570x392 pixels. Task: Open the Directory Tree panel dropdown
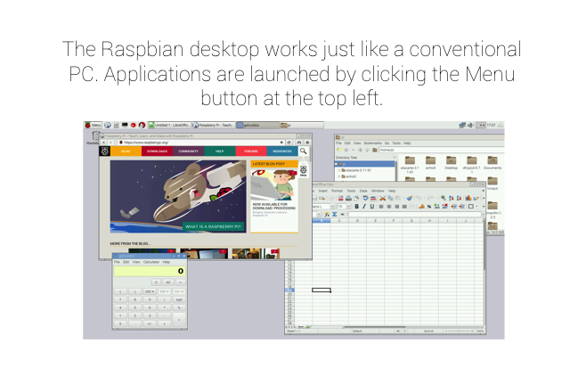(x=393, y=158)
